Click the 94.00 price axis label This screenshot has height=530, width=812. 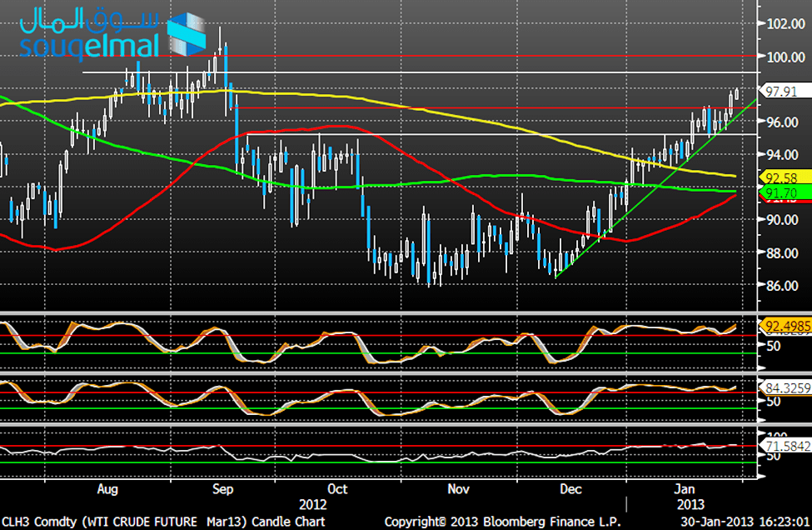click(x=782, y=154)
